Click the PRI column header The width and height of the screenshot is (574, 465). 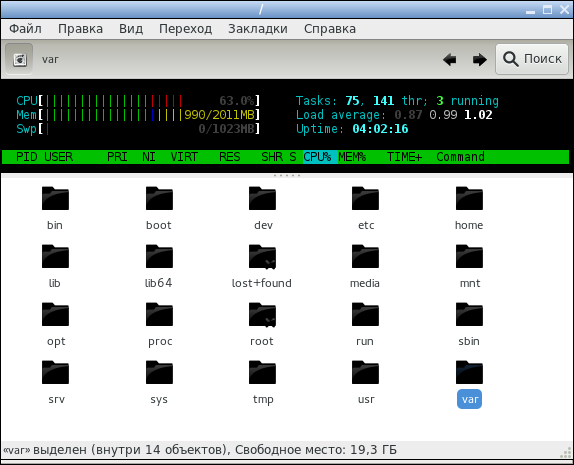(x=117, y=157)
